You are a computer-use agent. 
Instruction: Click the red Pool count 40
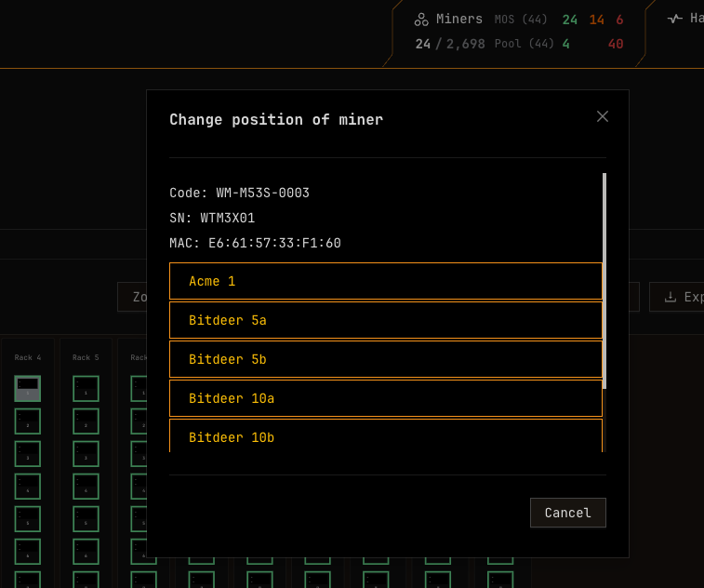[615, 44]
